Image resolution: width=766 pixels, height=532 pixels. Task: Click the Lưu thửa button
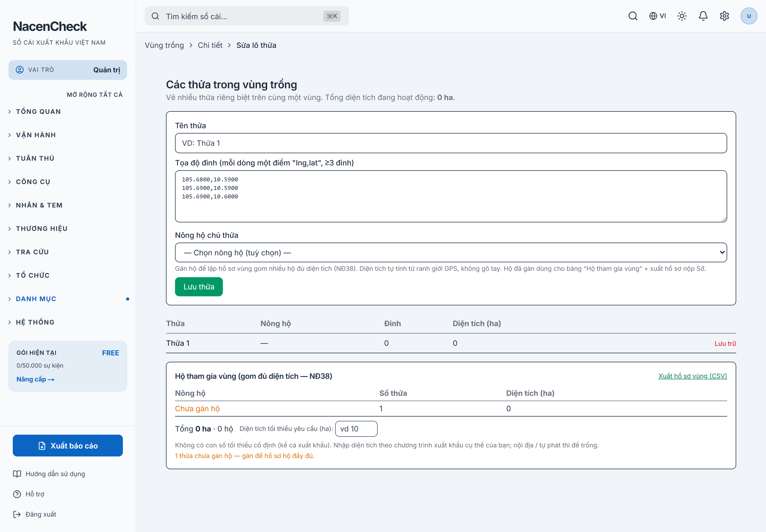199,287
